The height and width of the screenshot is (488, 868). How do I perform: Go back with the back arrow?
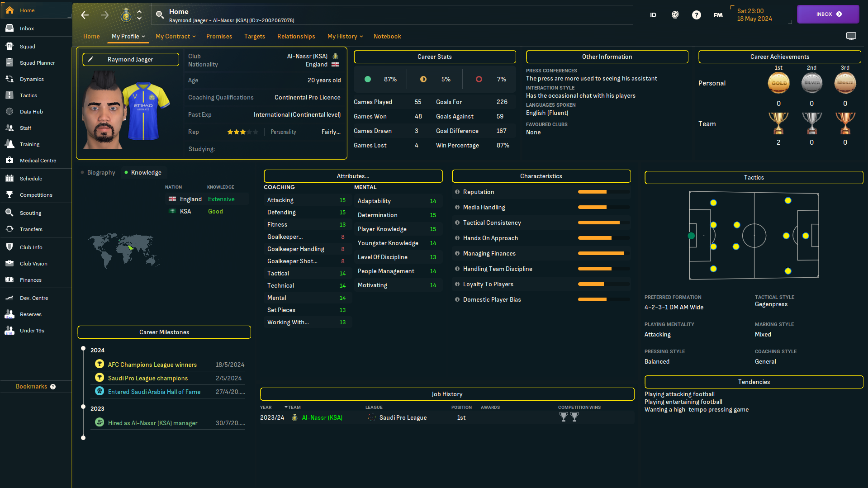click(85, 15)
